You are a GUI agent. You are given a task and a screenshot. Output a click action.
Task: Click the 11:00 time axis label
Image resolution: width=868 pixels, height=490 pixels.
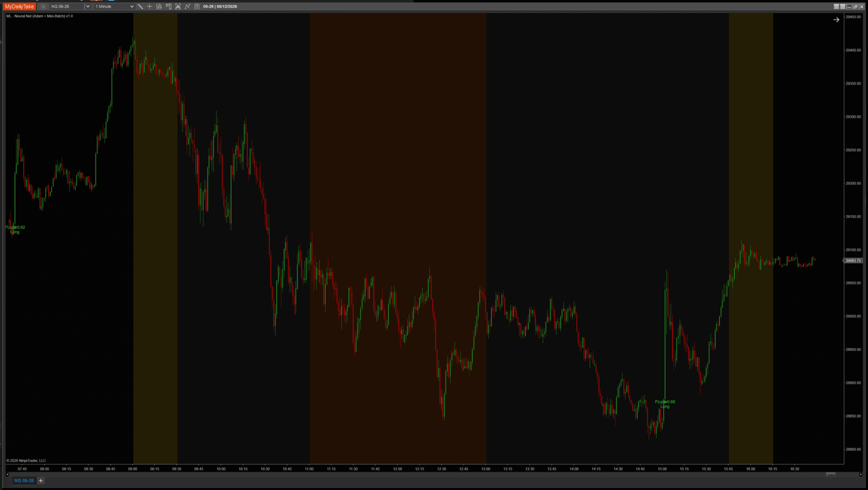point(309,469)
